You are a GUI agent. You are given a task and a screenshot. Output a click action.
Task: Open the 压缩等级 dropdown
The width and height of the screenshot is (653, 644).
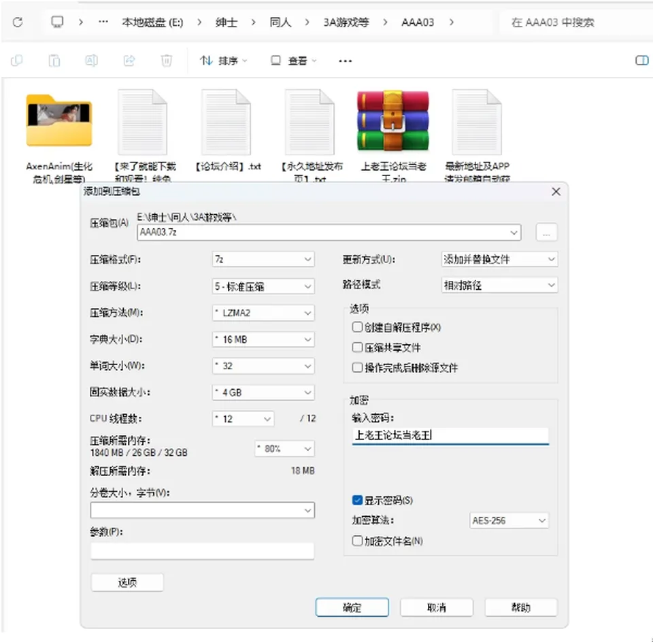click(263, 286)
